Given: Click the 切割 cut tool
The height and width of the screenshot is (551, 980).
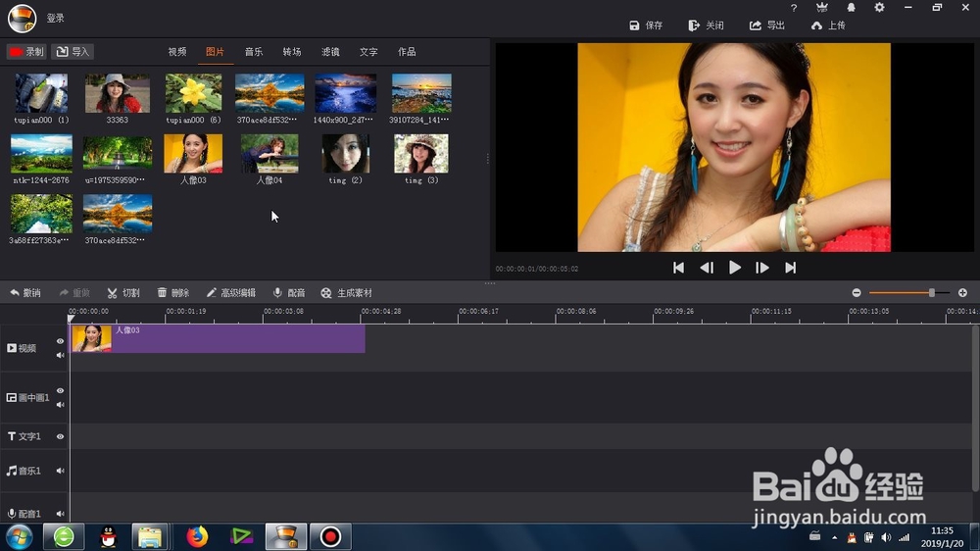Looking at the screenshot, I should [123, 293].
